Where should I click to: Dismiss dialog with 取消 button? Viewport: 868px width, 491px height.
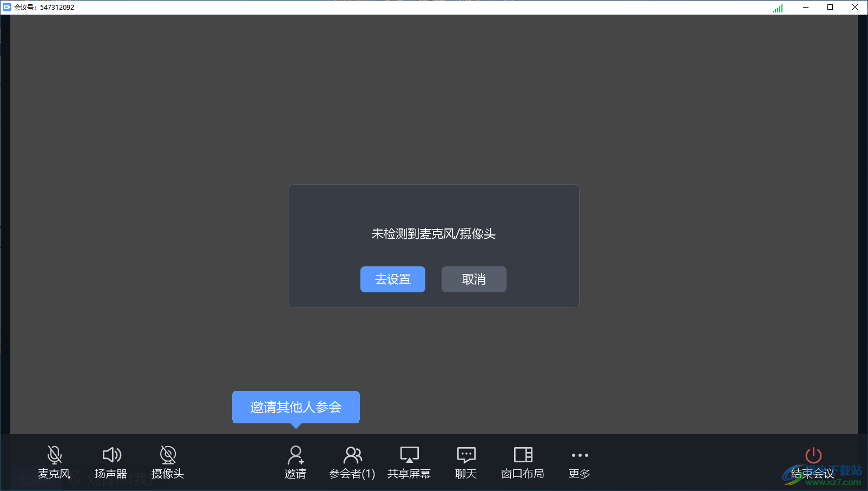coord(474,279)
